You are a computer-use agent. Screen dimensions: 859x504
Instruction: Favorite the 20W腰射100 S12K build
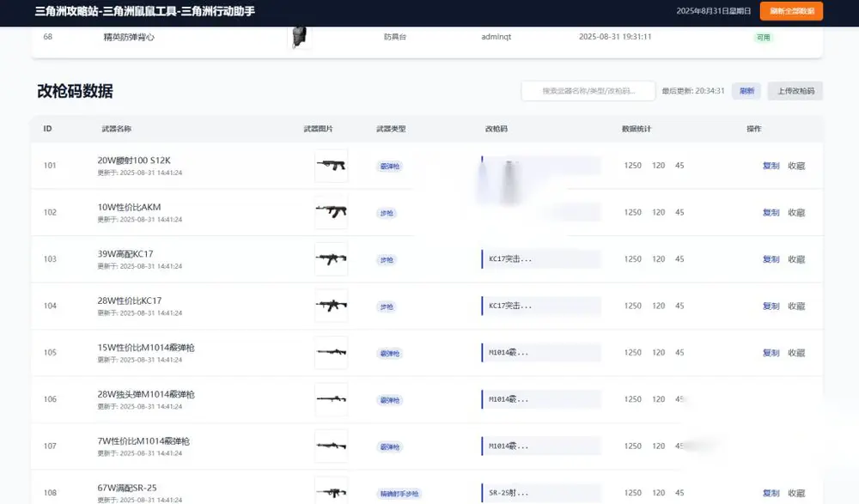click(796, 166)
